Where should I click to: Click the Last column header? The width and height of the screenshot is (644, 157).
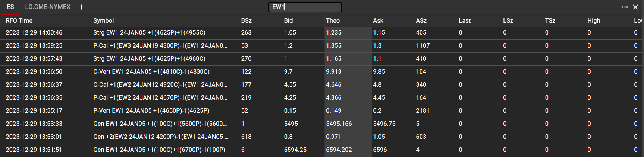coord(464,21)
